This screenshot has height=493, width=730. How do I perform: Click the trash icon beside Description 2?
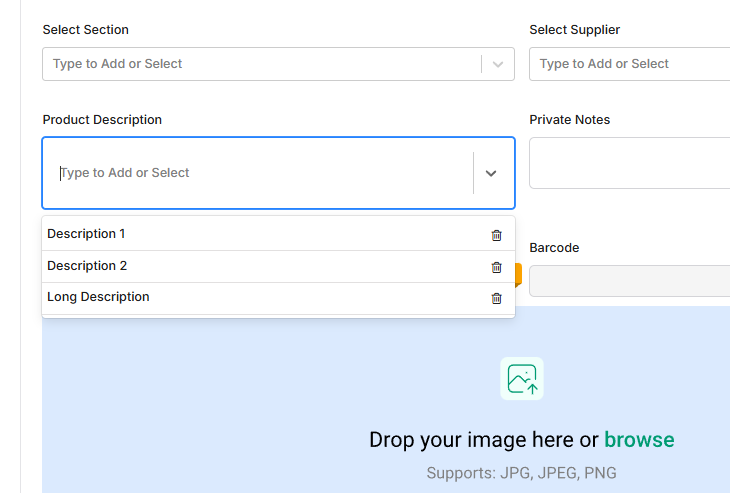point(496,267)
